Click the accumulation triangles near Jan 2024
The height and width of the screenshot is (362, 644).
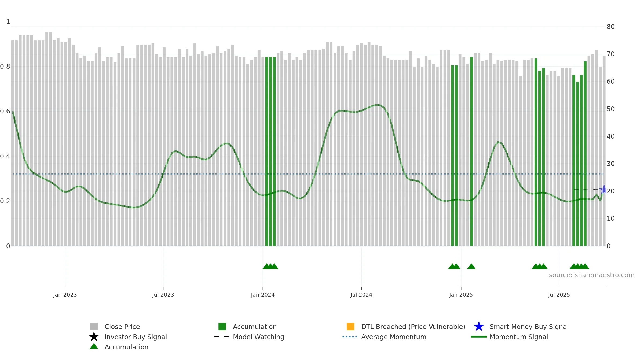pos(270,266)
